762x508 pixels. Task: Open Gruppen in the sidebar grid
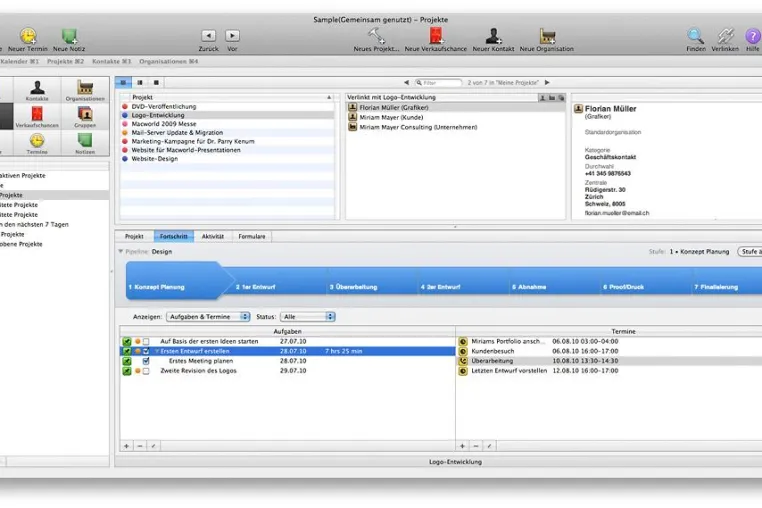85,117
